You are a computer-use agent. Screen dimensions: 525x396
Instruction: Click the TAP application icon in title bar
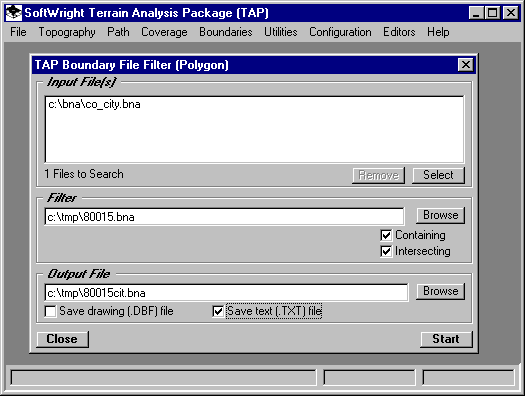pos(14,13)
